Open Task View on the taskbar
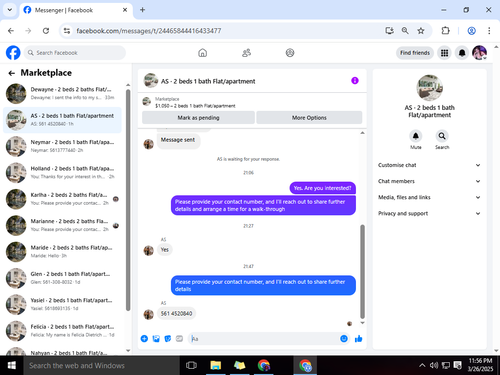 191,365
